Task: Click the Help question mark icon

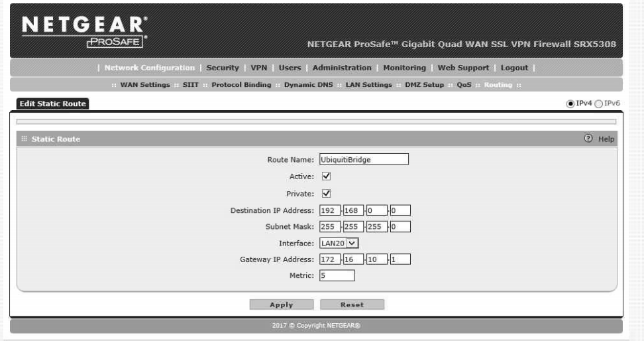Action: click(x=588, y=138)
